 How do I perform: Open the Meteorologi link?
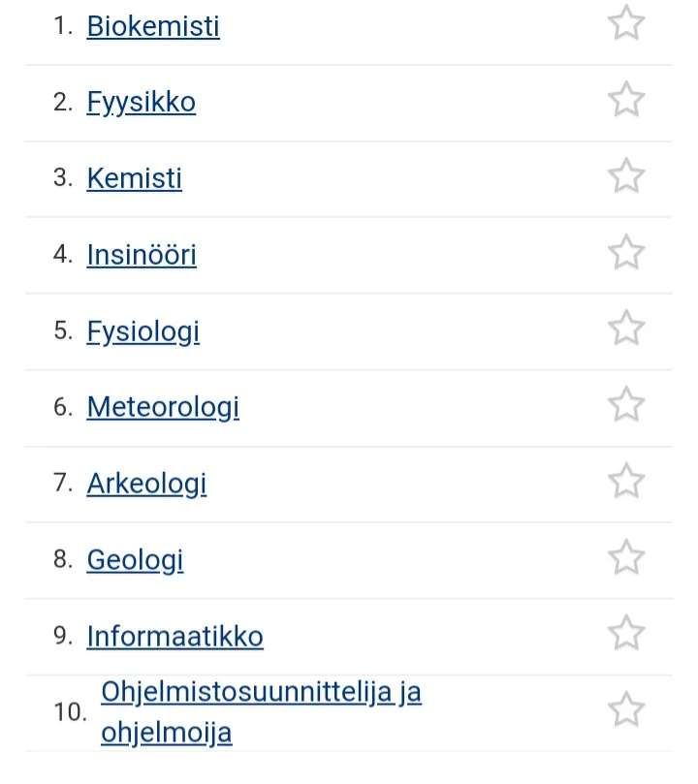click(x=163, y=407)
